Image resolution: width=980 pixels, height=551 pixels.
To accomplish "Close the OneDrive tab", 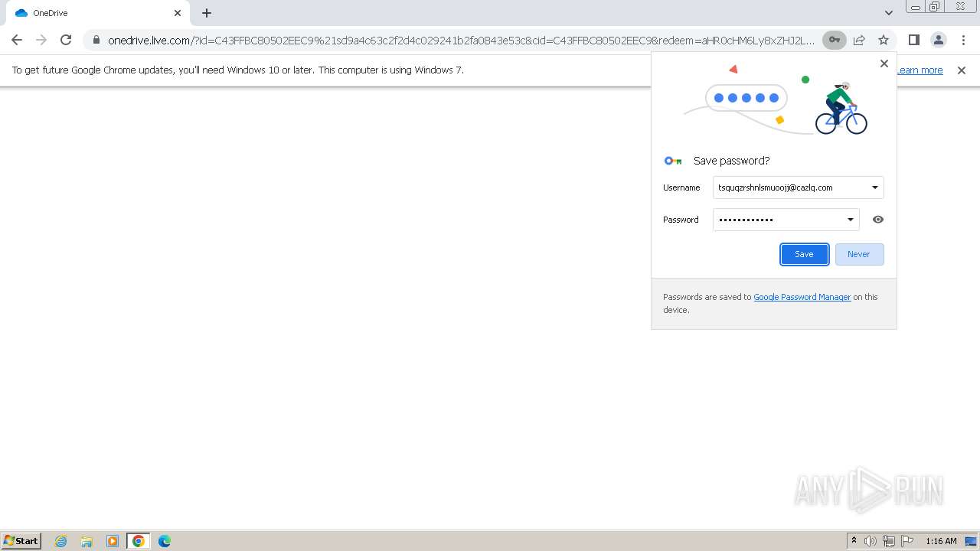I will [x=178, y=13].
